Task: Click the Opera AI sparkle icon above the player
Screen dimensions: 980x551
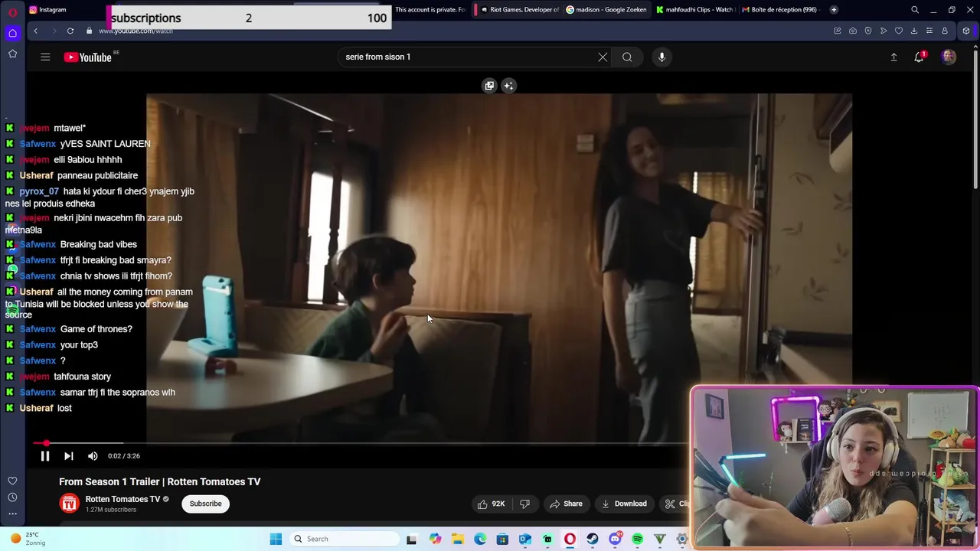Action: (508, 86)
